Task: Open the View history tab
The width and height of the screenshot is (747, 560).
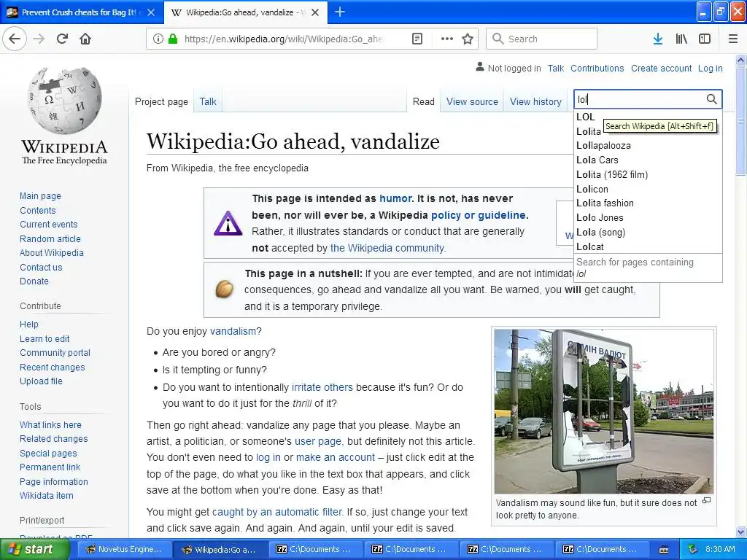Action: (535, 101)
